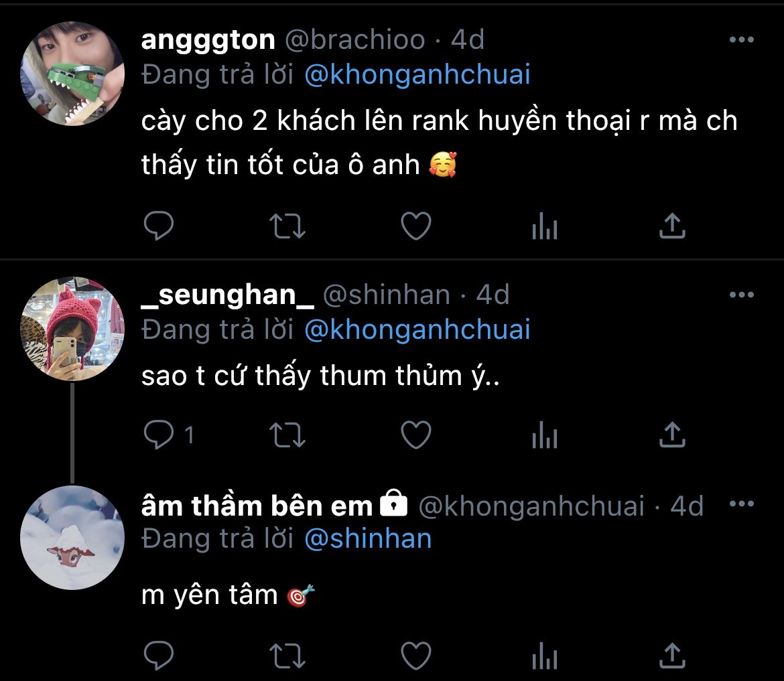This screenshot has width=784, height=681.
Task: View analytics of angggton's tweet
Action: click(x=545, y=226)
